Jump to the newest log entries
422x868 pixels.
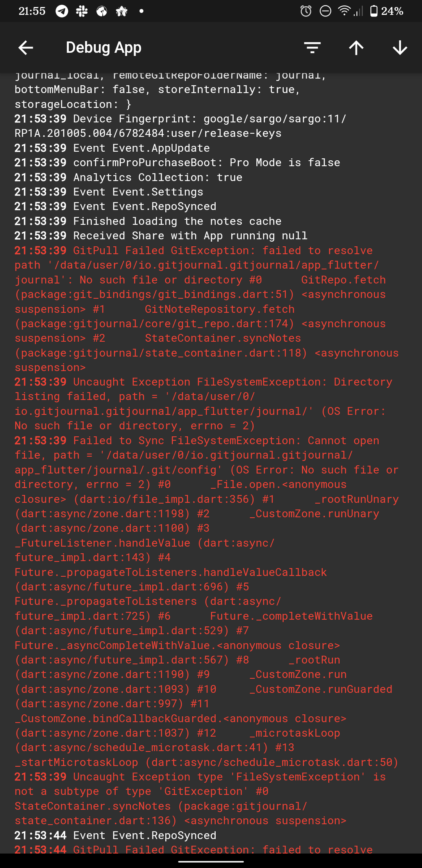point(400,48)
